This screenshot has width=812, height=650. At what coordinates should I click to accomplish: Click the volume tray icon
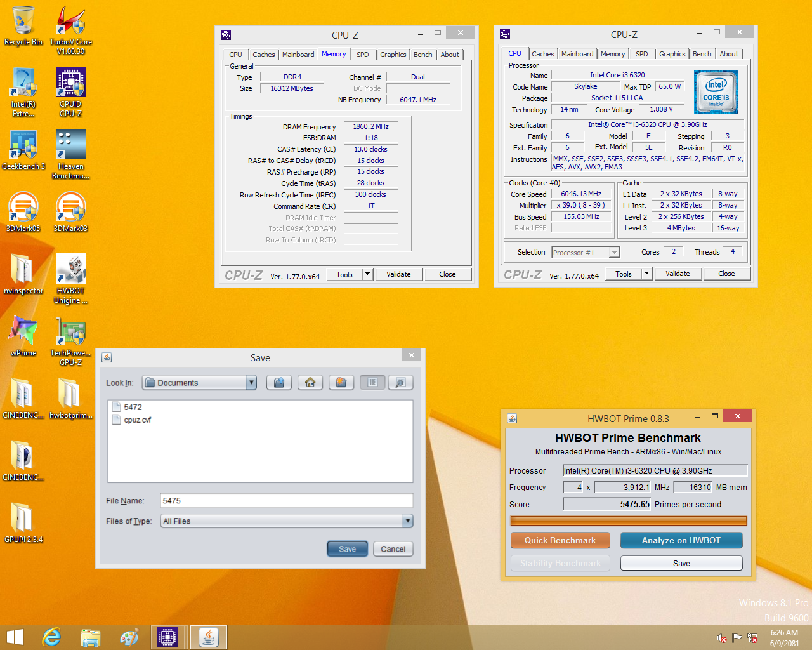pyautogui.click(x=721, y=638)
